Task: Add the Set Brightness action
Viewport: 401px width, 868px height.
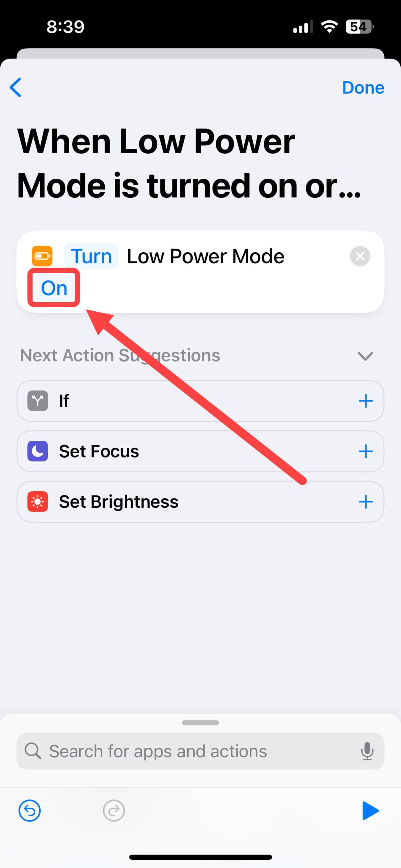Action: (x=365, y=502)
